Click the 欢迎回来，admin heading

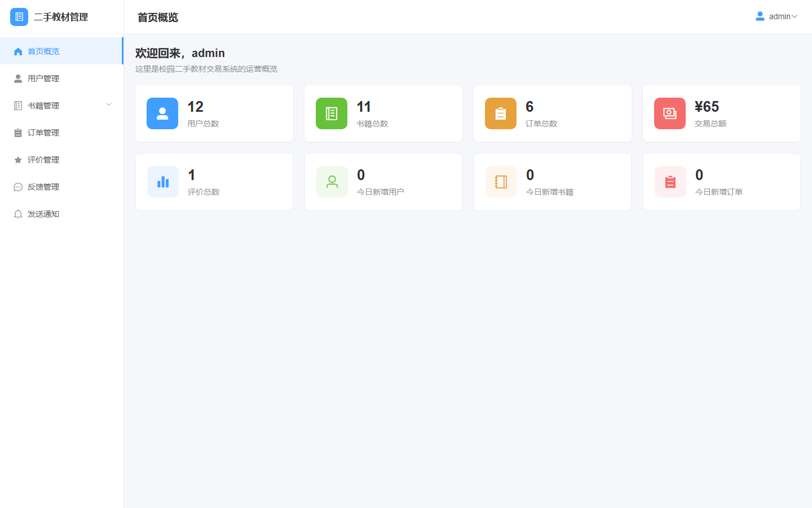point(180,53)
